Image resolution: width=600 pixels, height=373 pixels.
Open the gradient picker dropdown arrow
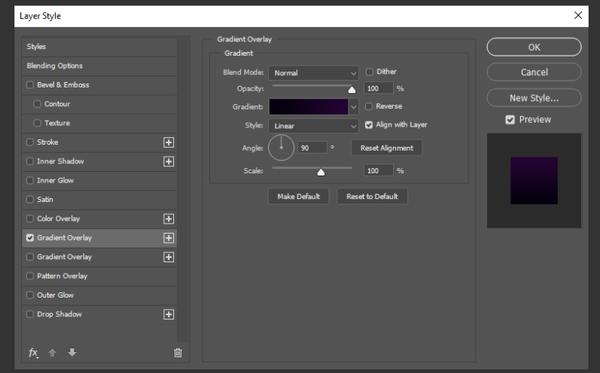coord(354,107)
